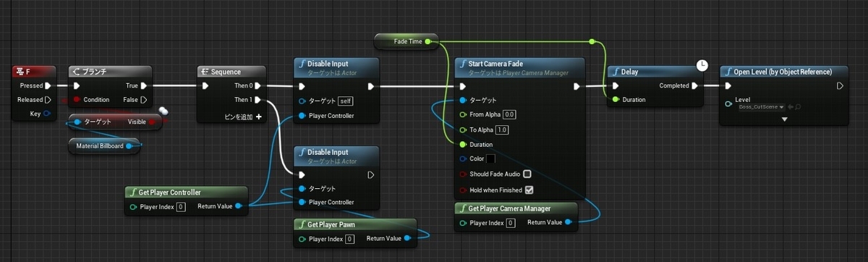Click Get Player Camera Manager Return Value pin

tap(568, 222)
